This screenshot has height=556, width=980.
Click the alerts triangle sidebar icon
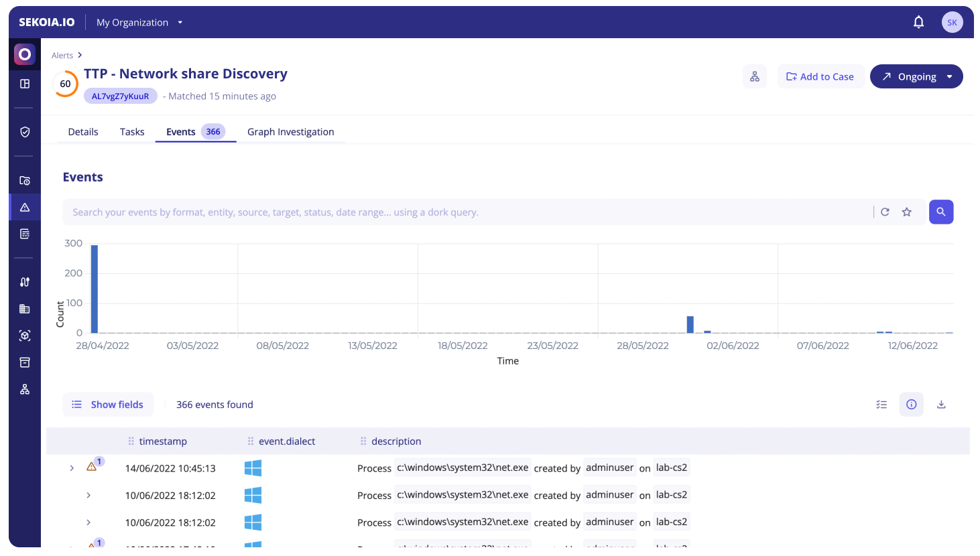pyautogui.click(x=25, y=208)
